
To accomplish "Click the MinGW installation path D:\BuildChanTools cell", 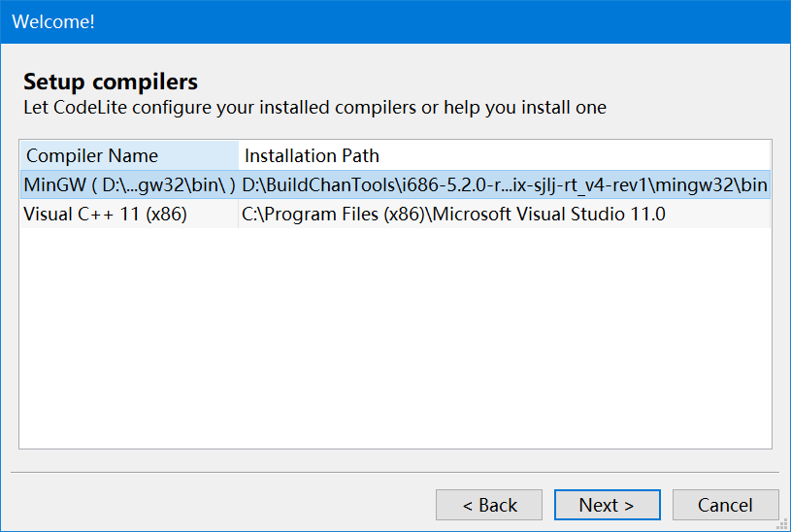I will pos(504,184).
